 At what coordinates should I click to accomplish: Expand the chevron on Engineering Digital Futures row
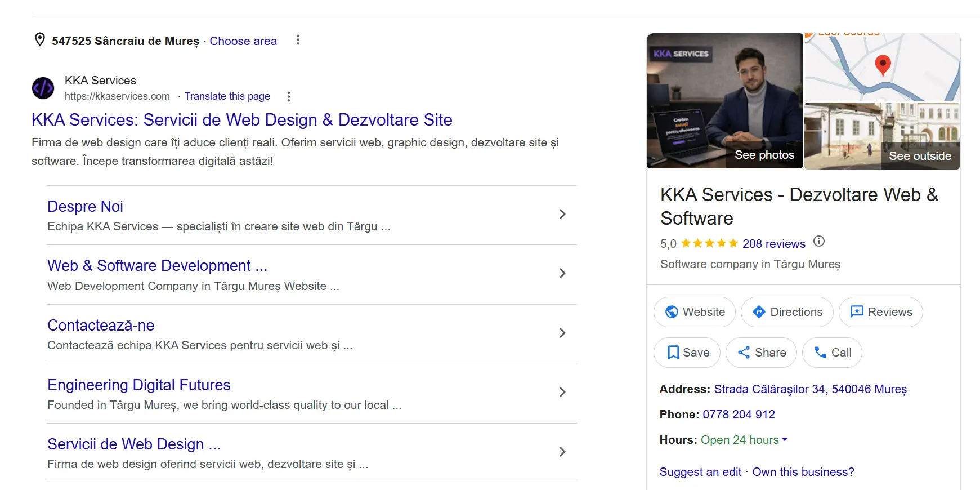[x=562, y=392]
